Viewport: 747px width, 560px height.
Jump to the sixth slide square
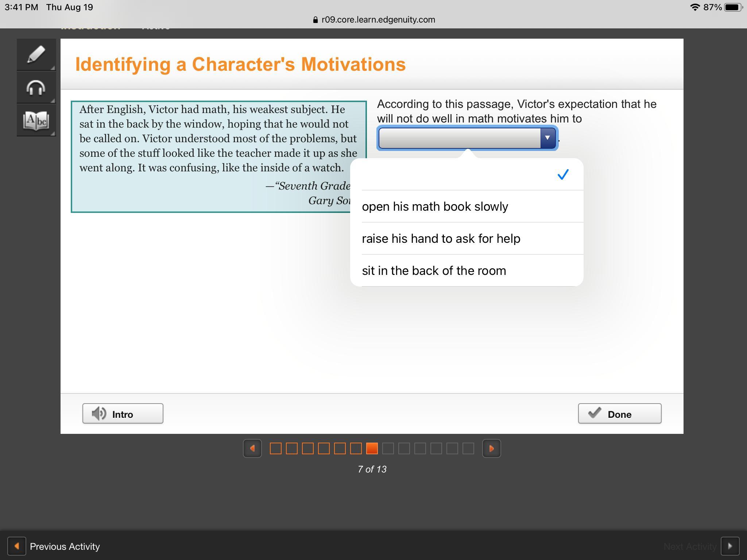(356, 448)
